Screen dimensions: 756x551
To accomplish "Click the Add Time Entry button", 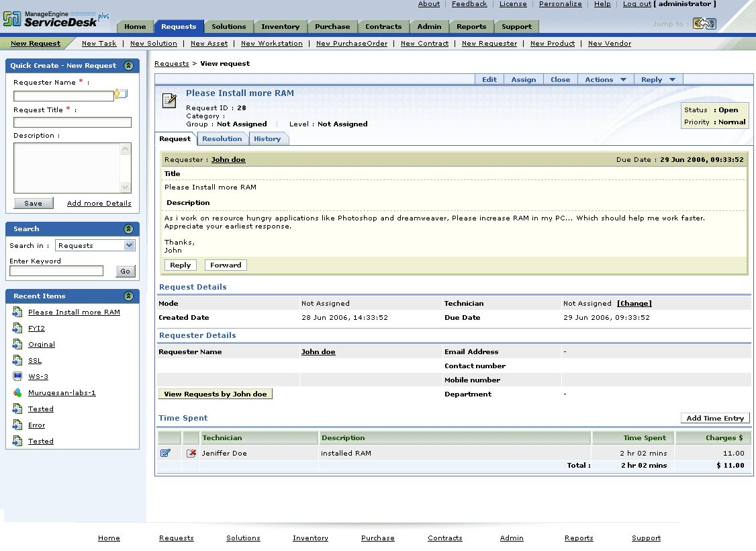I will tap(715, 418).
